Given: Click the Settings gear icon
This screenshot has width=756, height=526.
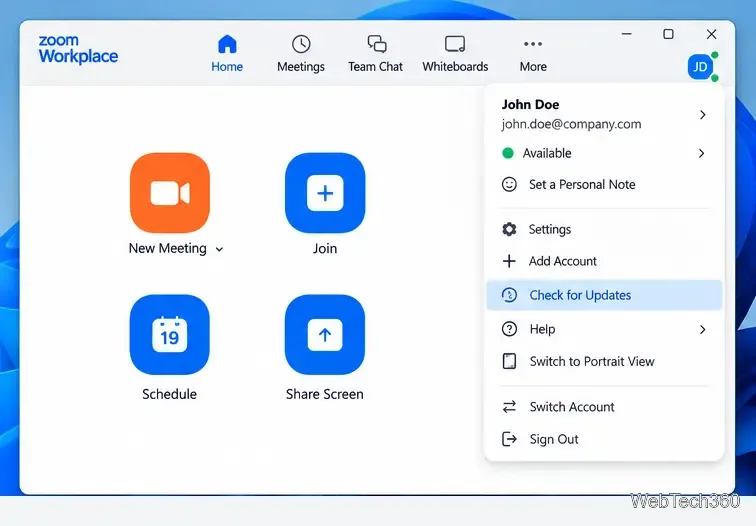Looking at the screenshot, I should coord(509,229).
